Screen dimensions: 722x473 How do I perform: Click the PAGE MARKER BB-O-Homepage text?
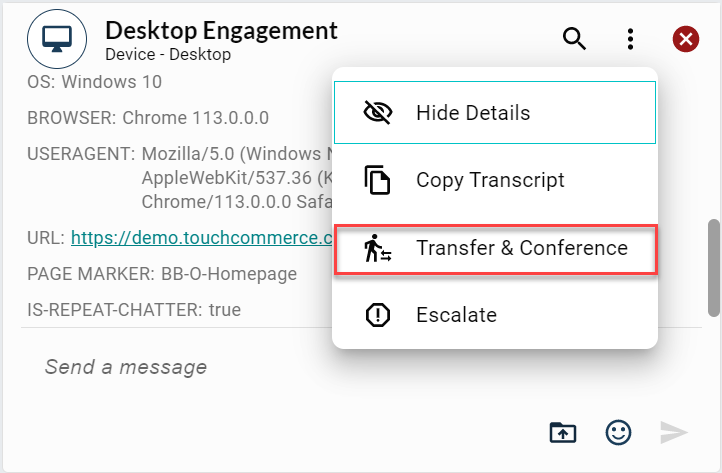point(162,274)
